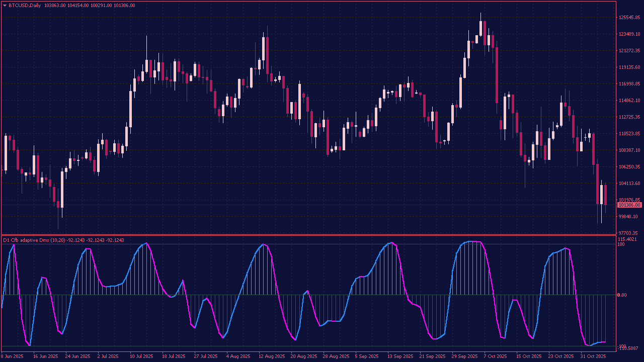644x362 pixels.
Task: Click the 104154.00 high value in chart title
Action: (x=78, y=5)
